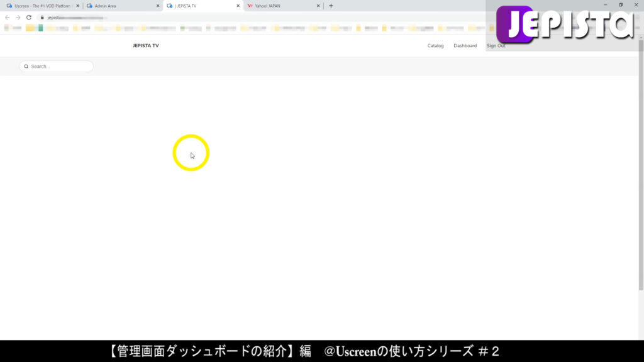This screenshot has width=644, height=362.
Task: Go forward to the next page
Action: [18, 18]
